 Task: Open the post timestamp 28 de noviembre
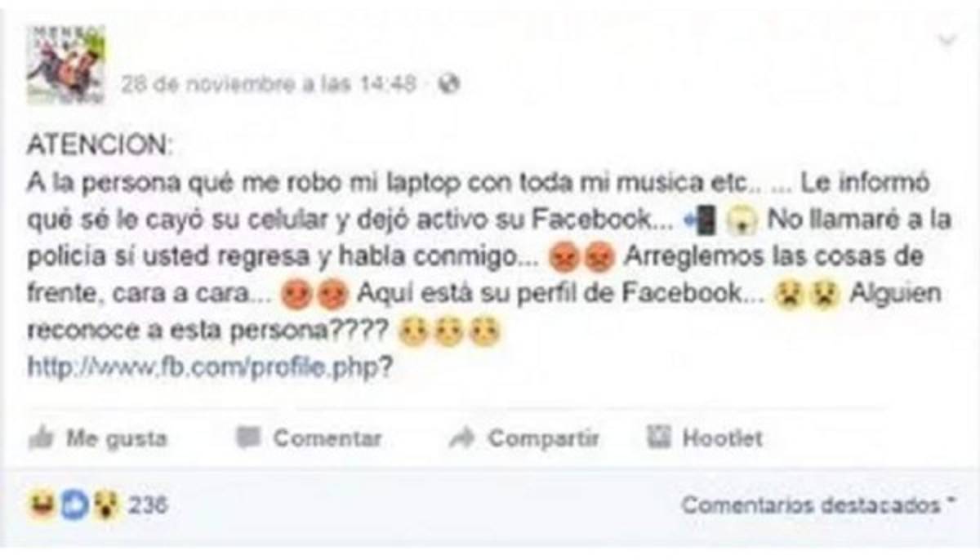pyautogui.click(x=269, y=83)
